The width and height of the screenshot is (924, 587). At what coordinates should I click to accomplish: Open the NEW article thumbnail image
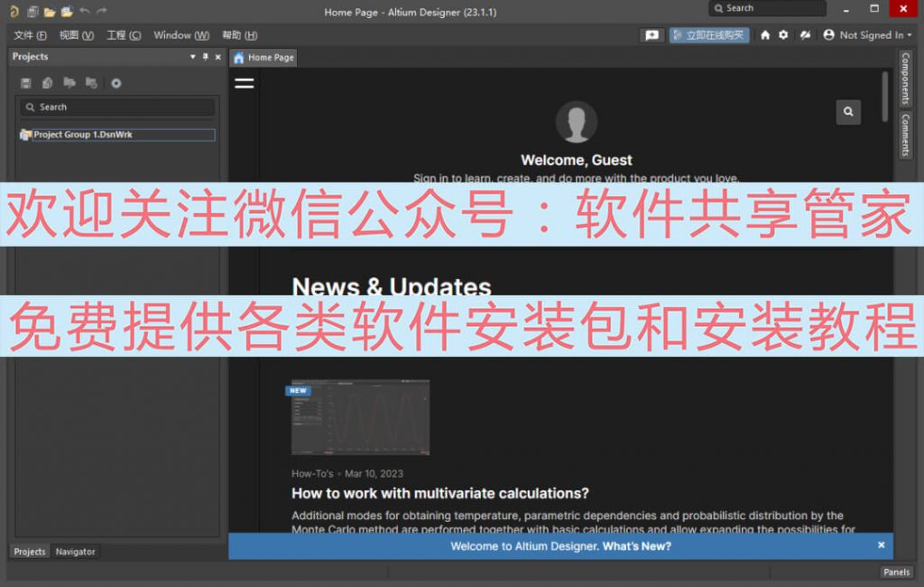pos(360,417)
